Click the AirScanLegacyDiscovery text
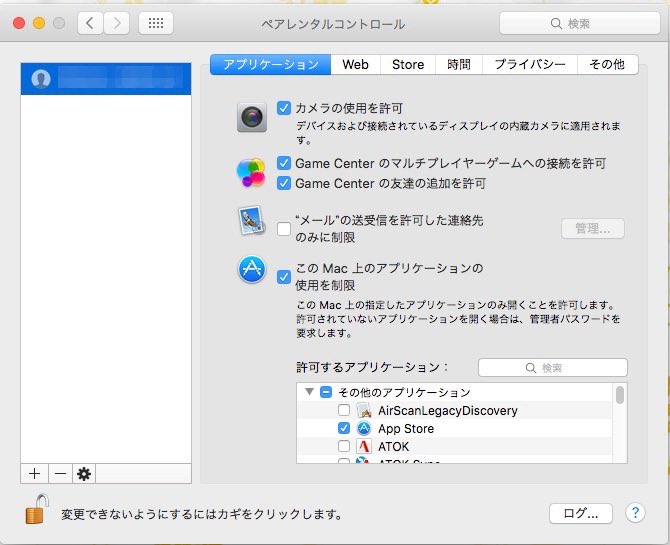The image size is (670, 545). click(448, 410)
